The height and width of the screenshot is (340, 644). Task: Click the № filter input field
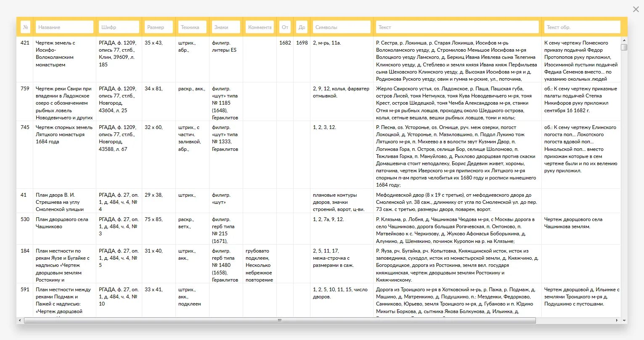[26, 27]
